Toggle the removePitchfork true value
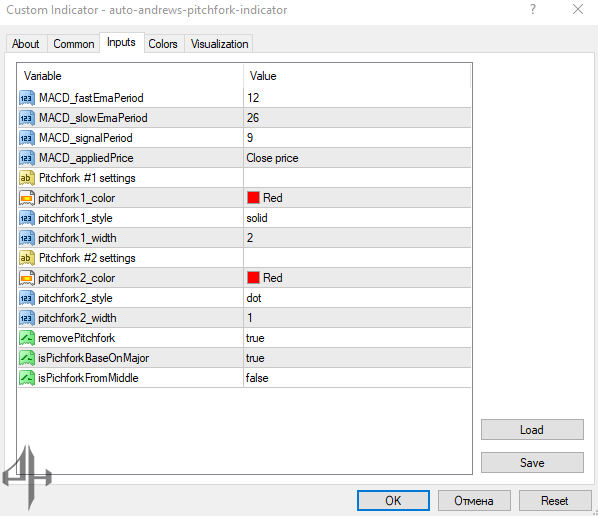598x516 pixels. pos(357,338)
